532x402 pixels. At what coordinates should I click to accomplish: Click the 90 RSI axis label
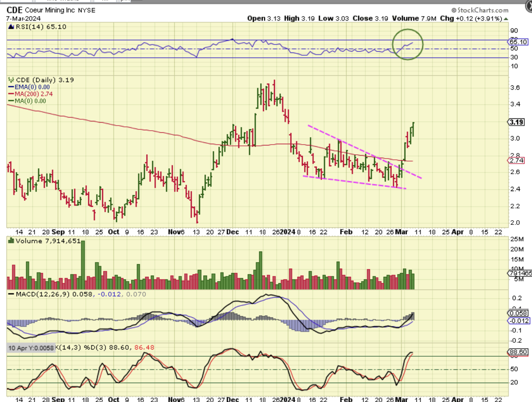pos(514,31)
